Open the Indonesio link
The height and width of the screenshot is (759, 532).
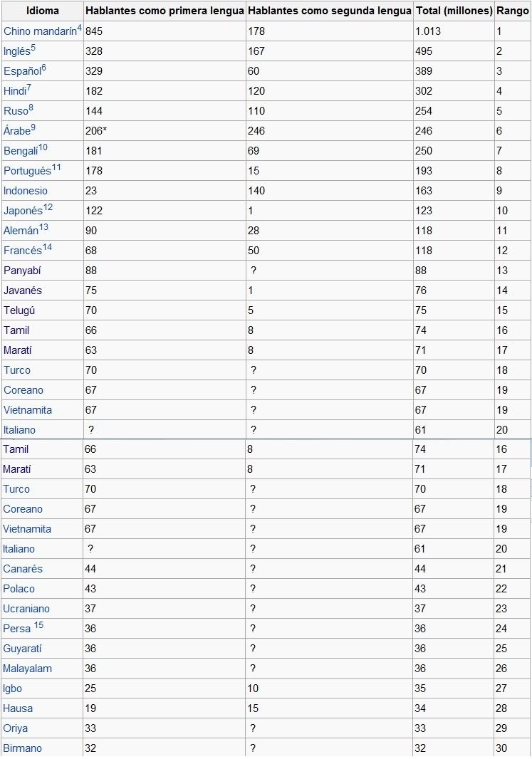[26, 191]
